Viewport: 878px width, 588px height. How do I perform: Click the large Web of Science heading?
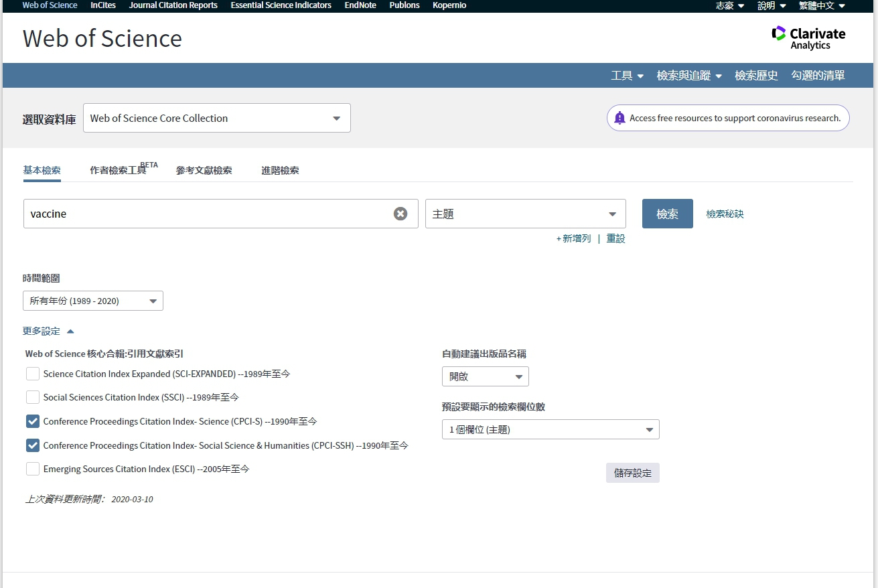pyautogui.click(x=102, y=38)
